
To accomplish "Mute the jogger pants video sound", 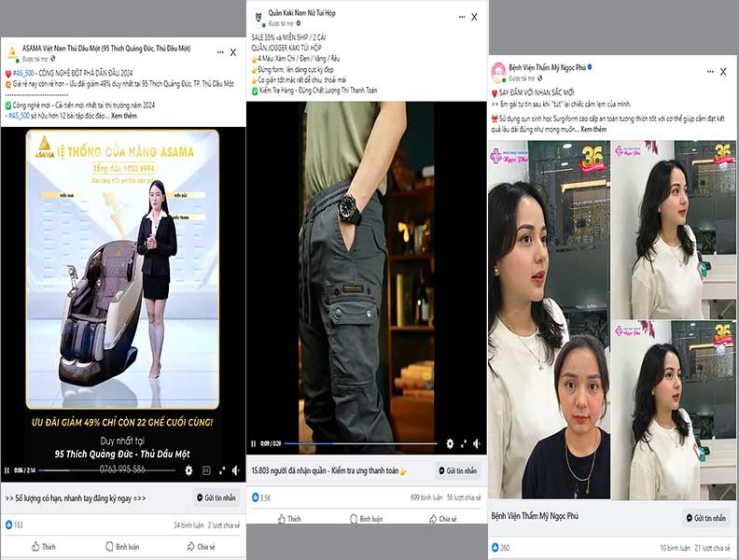I will click(477, 444).
